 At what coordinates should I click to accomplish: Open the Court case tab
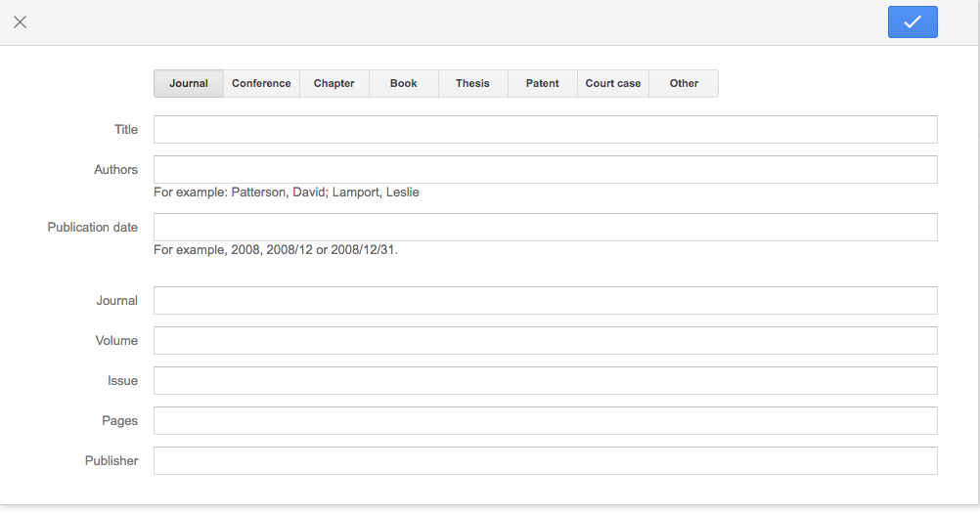613,84
